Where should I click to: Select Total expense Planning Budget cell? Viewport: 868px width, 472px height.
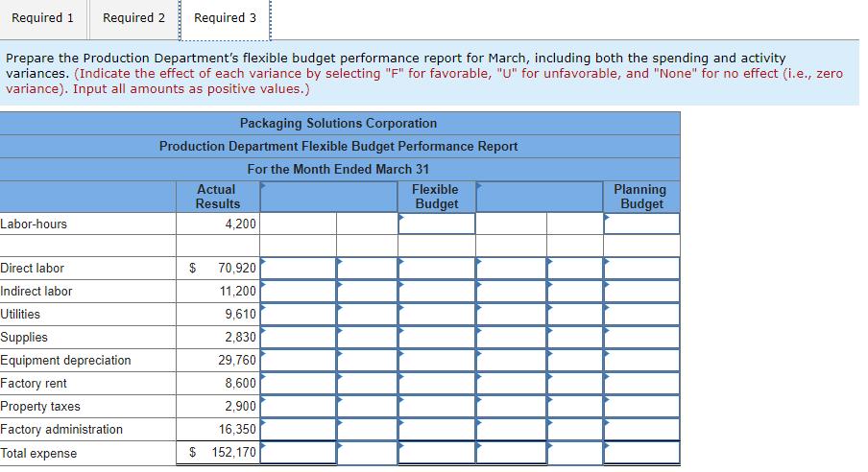[641, 453]
